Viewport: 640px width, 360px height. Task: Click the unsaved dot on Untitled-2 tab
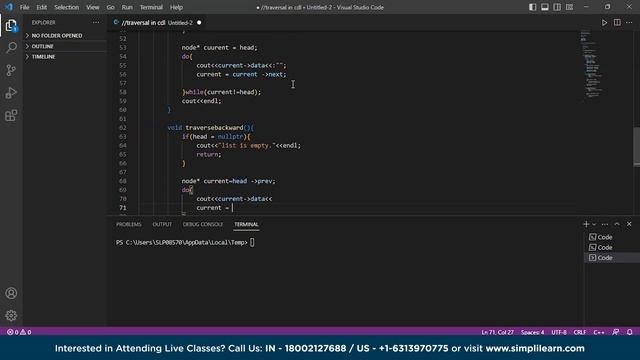pyautogui.click(x=199, y=23)
